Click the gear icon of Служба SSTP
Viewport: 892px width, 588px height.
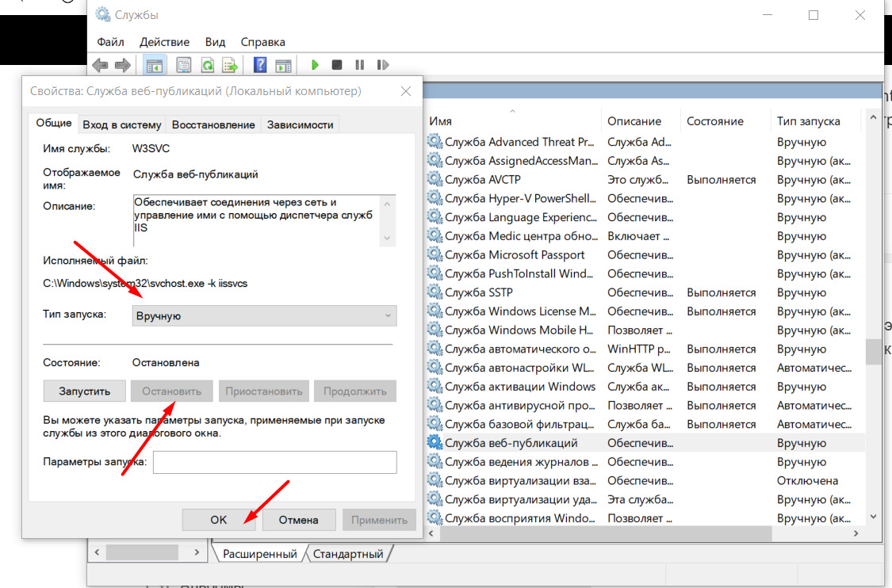435,292
